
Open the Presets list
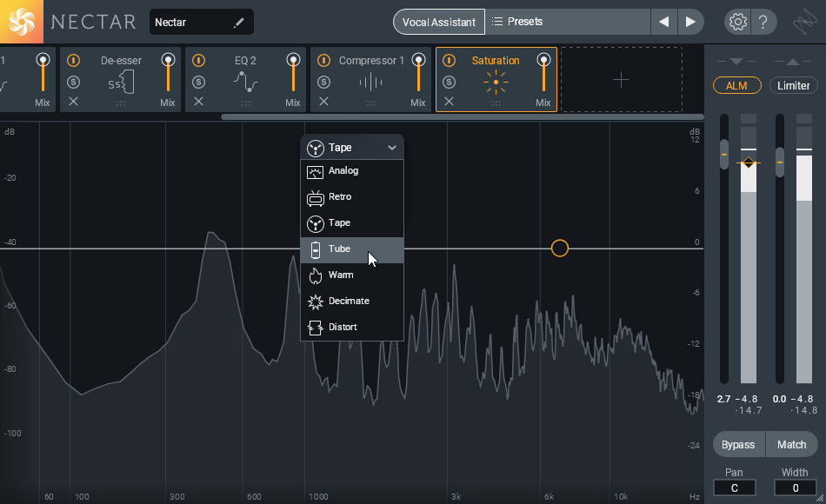(568, 22)
